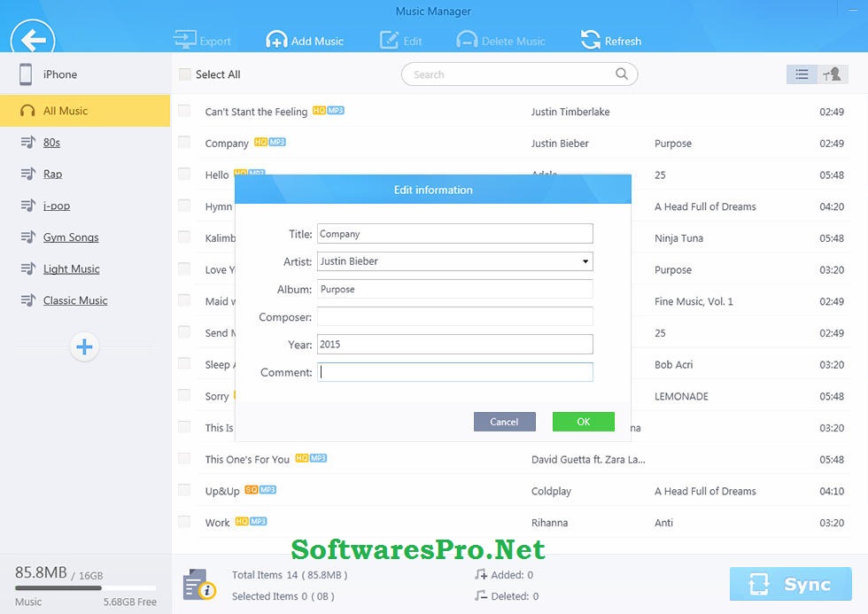This screenshot has height=614, width=868.
Task: Switch to artist view icon
Action: pos(831,74)
